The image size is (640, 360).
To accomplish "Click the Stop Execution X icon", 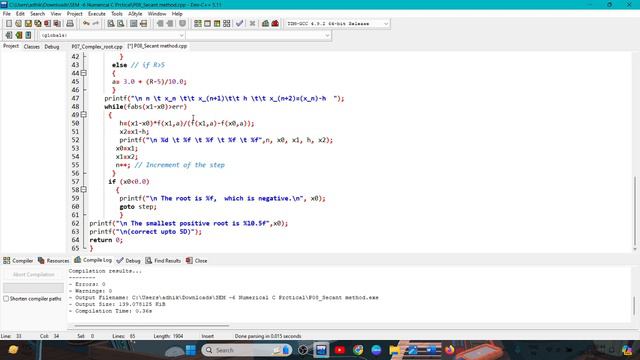I will click(x=252, y=24).
